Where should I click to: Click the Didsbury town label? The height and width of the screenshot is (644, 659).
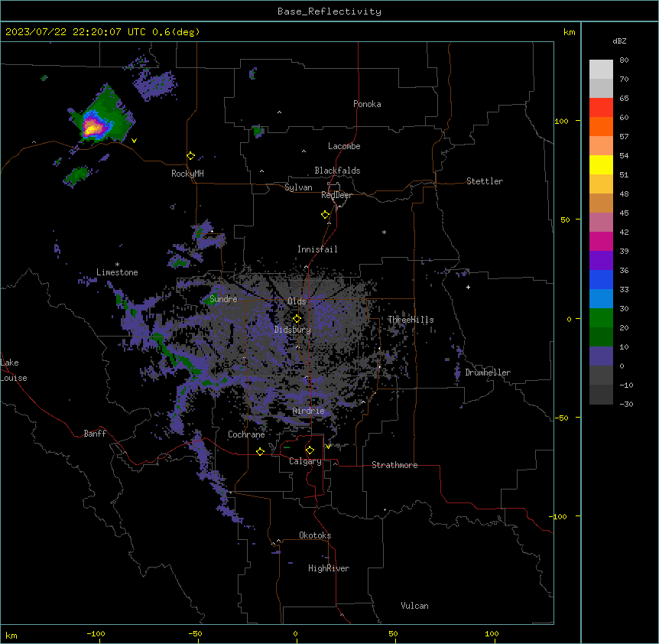pyautogui.click(x=293, y=330)
